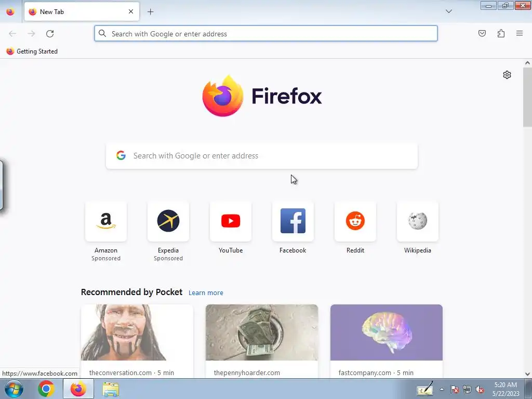Click the address bar magnifier icon
This screenshot has height=399, width=532.
(102, 33)
